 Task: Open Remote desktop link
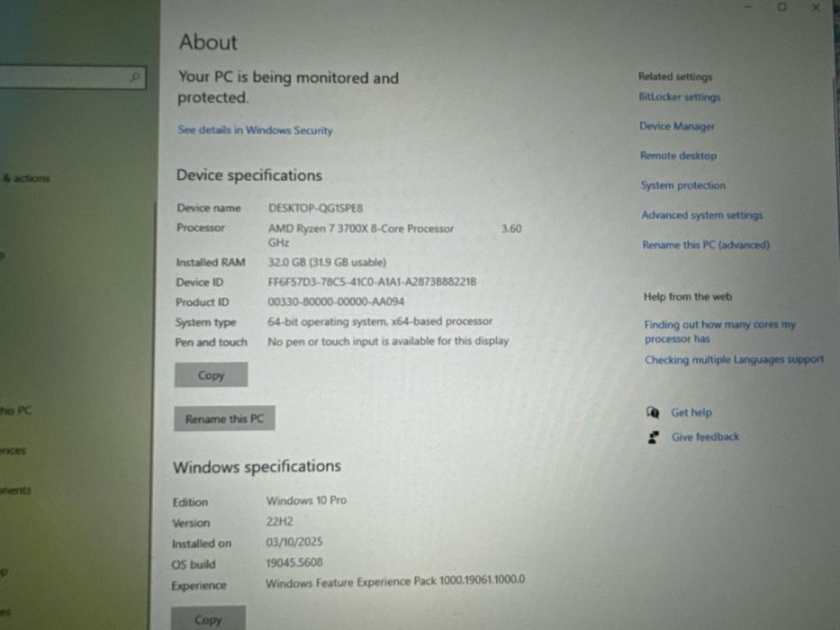[x=678, y=156]
